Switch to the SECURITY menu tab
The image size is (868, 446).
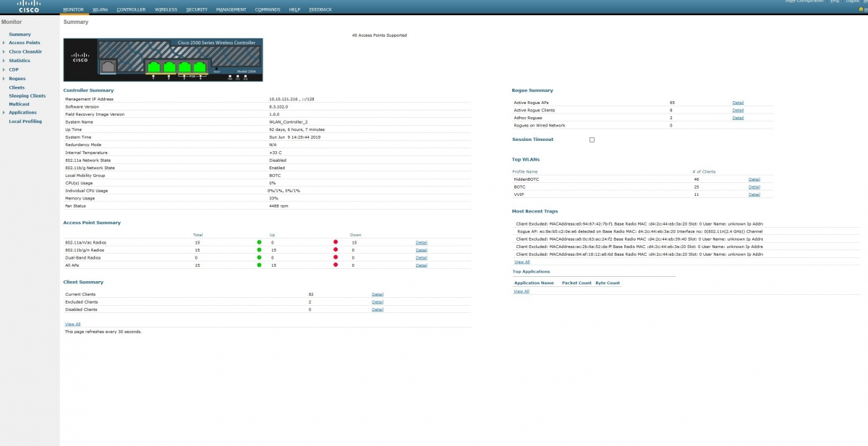point(197,9)
